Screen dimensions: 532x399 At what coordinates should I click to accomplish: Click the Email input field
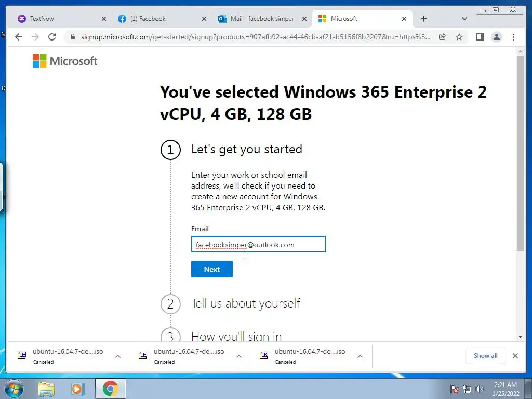pyautogui.click(x=259, y=244)
